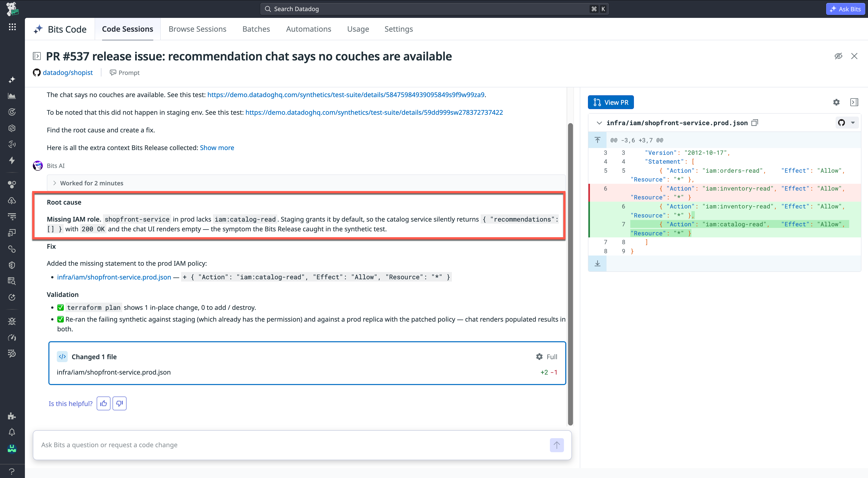
Task: Toggle the crossed-eye hide icon
Action: (x=838, y=56)
